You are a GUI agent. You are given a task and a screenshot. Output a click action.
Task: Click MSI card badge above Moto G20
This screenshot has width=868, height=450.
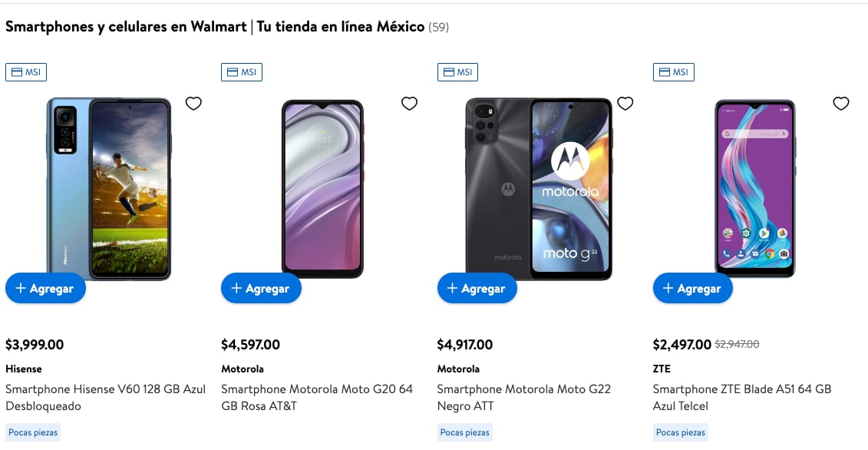pyautogui.click(x=242, y=72)
